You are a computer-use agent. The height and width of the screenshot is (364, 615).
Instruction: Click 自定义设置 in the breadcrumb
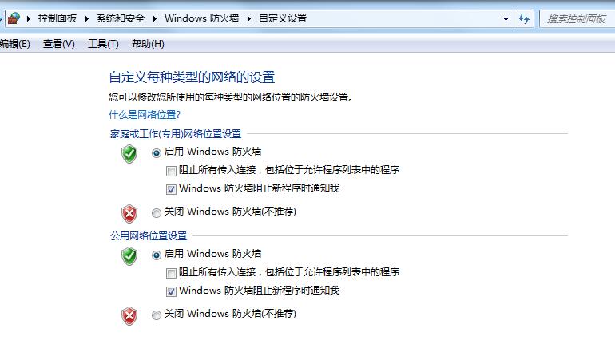(283, 18)
